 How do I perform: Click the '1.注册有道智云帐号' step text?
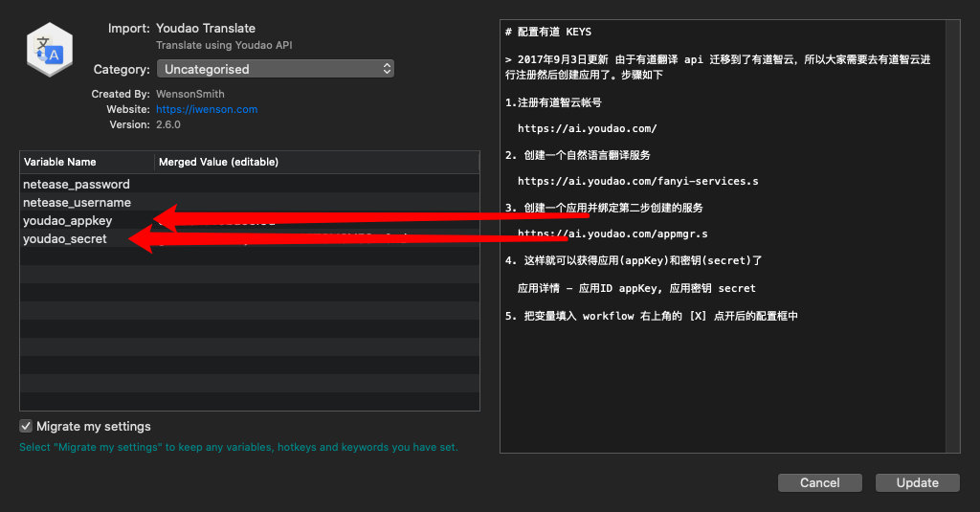[553, 101]
